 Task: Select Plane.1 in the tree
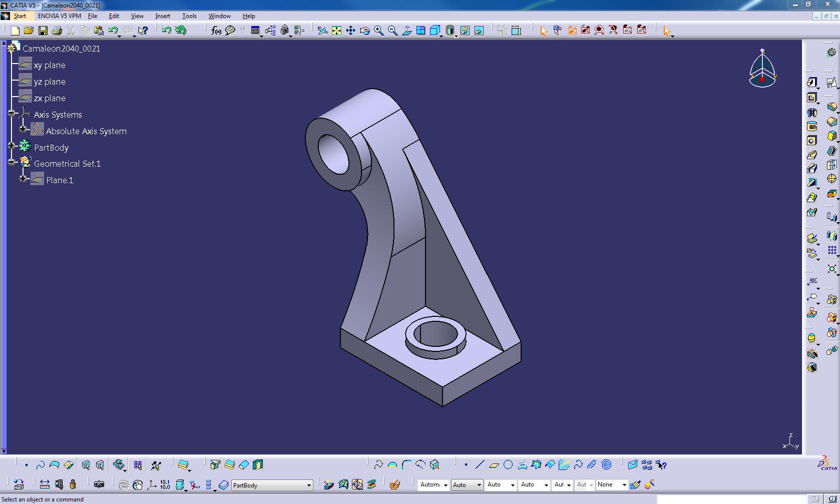pos(60,180)
